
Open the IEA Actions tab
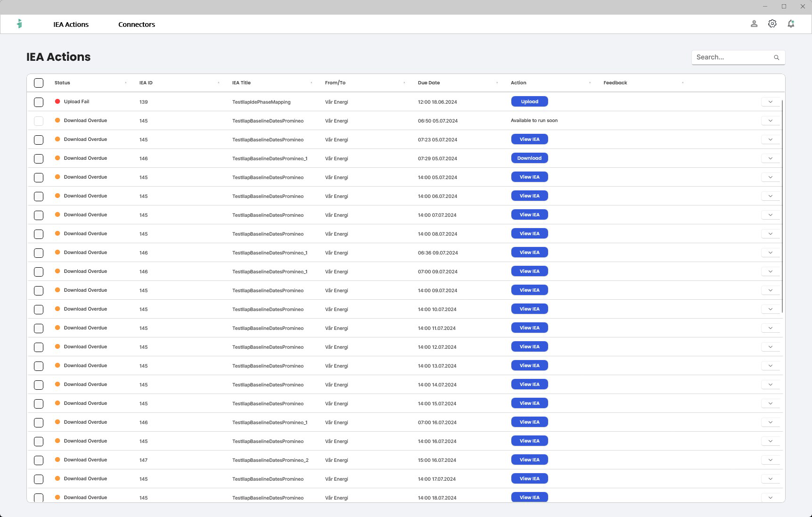click(x=71, y=25)
